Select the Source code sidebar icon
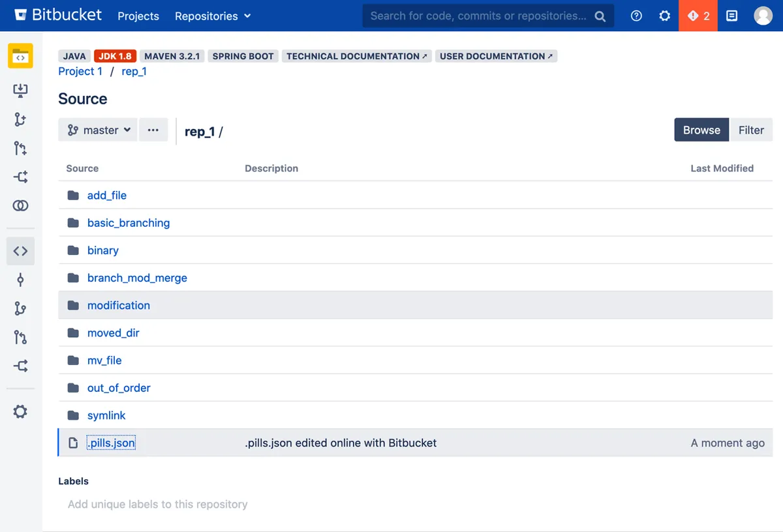This screenshot has height=532, width=783. (20, 251)
